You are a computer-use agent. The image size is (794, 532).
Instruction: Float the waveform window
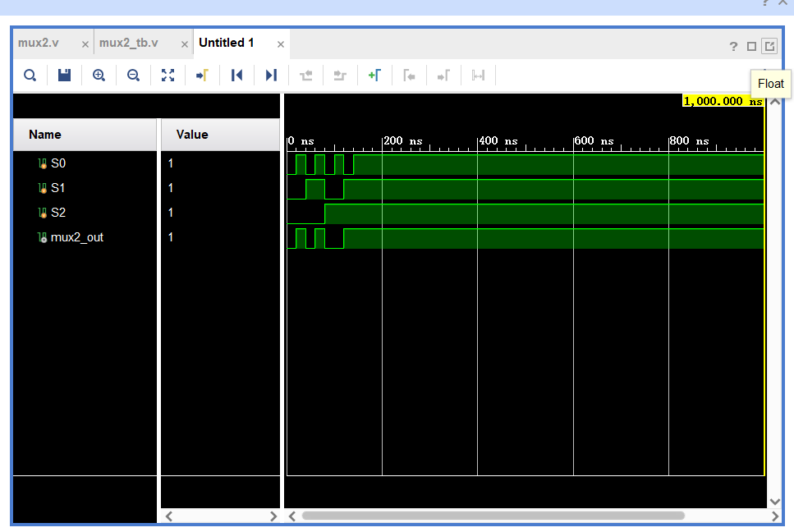(x=769, y=47)
